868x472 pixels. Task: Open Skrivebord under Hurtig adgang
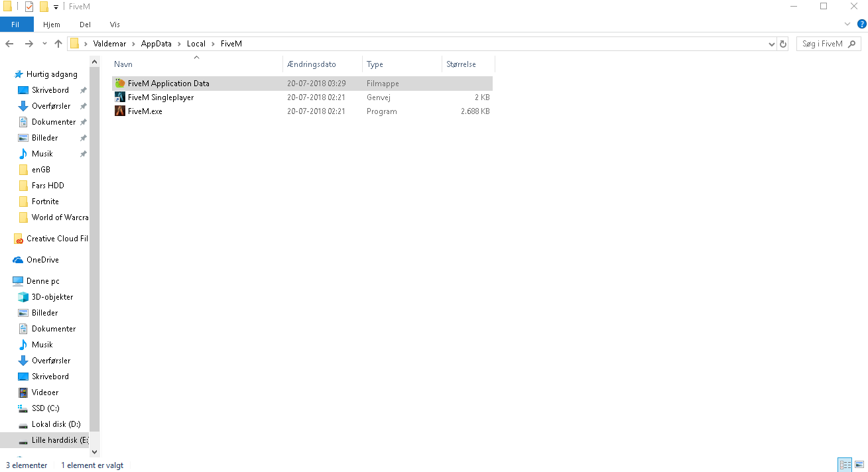coord(50,90)
